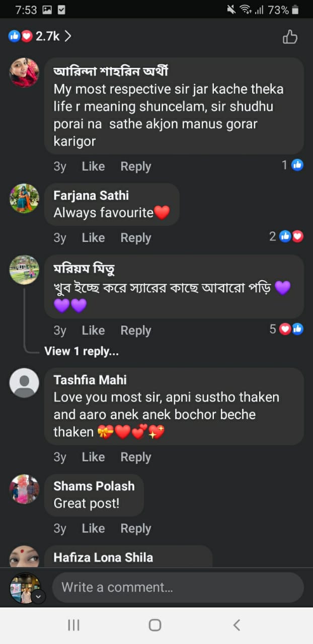Tap the reaction icon on Farjana Sathi's comment
The width and height of the screenshot is (313, 644).
tap(292, 236)
